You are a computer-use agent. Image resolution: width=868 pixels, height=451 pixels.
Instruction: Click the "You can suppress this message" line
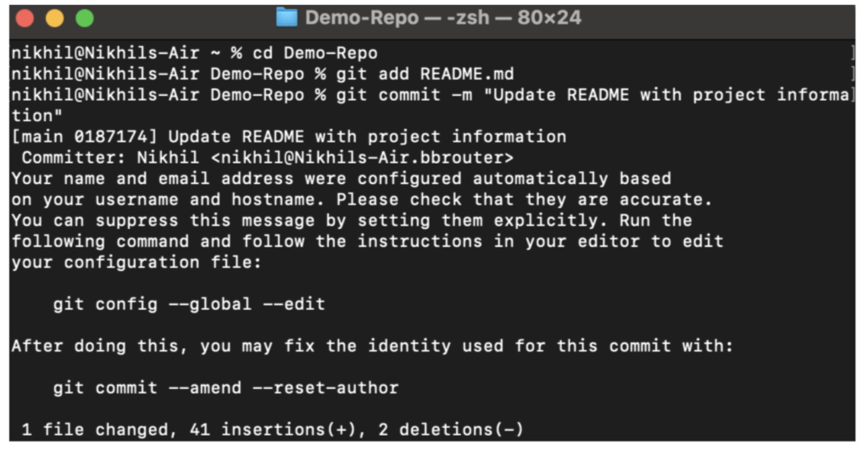click(351, 220)
